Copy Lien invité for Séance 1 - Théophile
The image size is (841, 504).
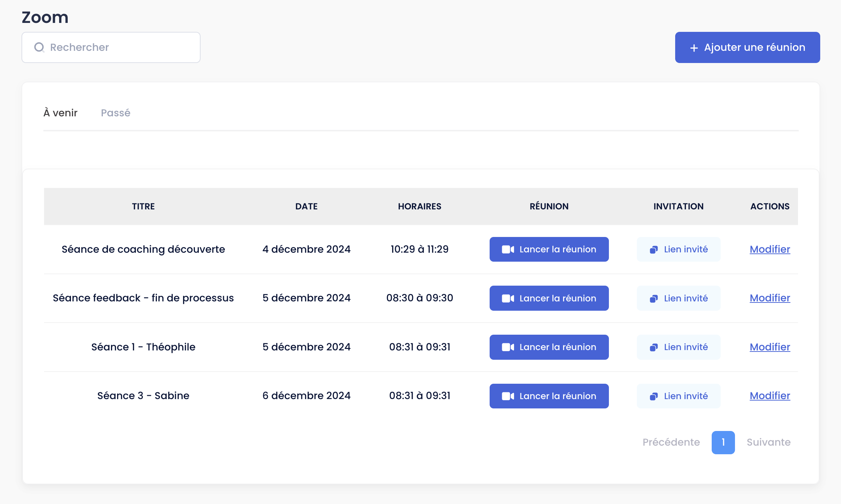[x=678, y=347]
